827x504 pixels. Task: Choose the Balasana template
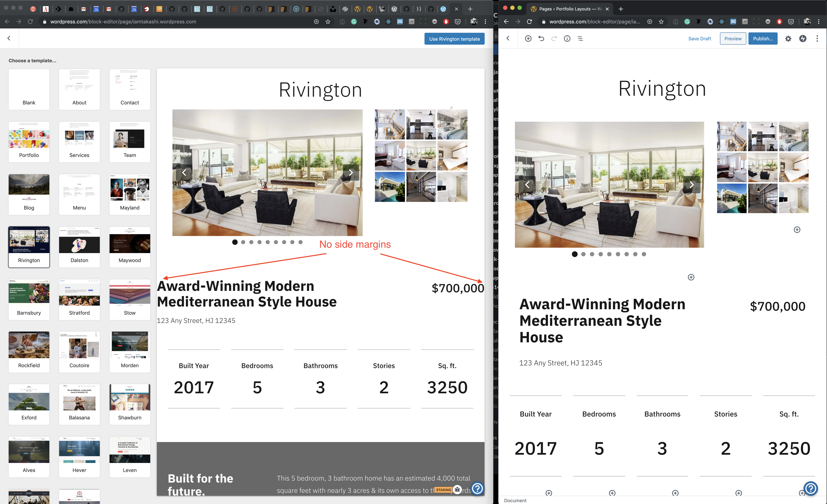[x=79, y=405]
